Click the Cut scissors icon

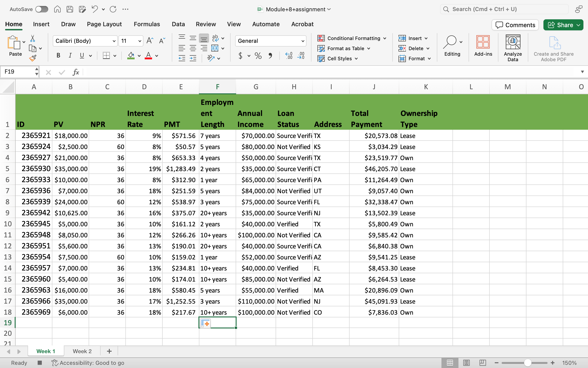33,38
